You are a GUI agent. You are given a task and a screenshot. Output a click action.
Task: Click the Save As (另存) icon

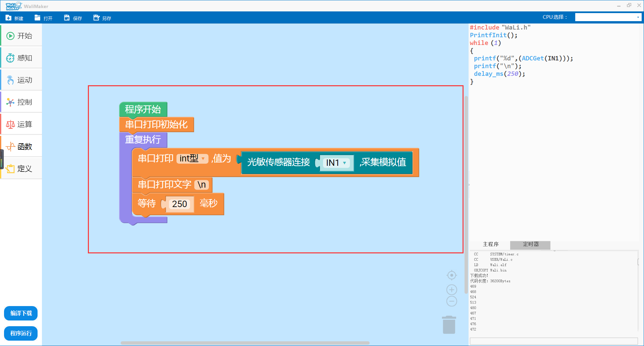click(96, 18)
